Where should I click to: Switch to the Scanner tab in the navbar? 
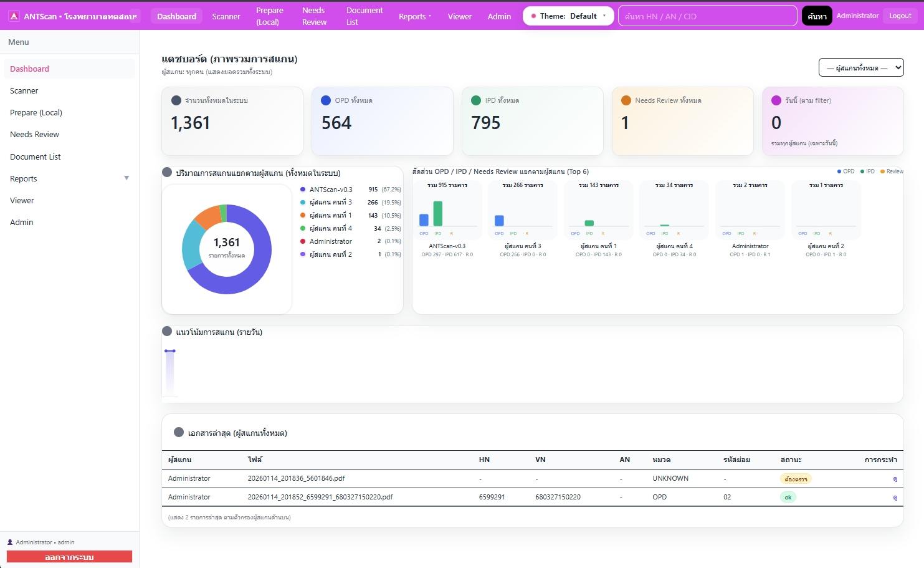coord(226,16)
